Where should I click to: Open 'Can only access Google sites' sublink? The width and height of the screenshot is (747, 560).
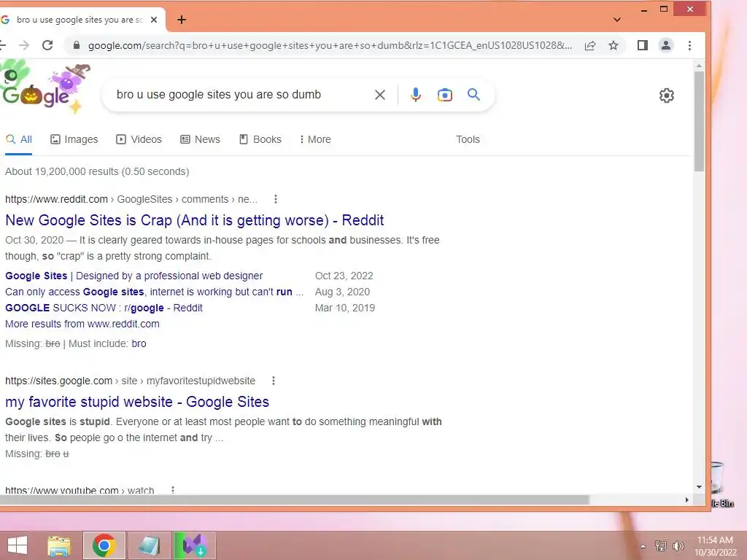coord(154,292)
